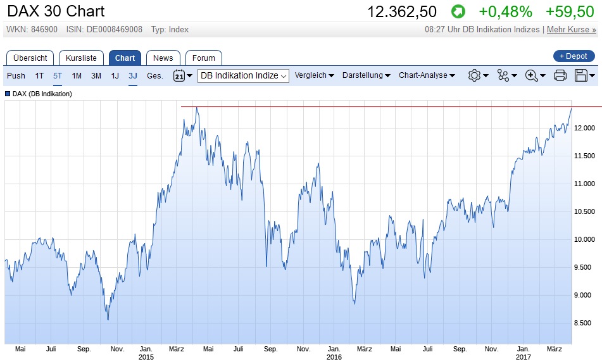Open the DB Indikation Indize dropdown

point(243,76)
